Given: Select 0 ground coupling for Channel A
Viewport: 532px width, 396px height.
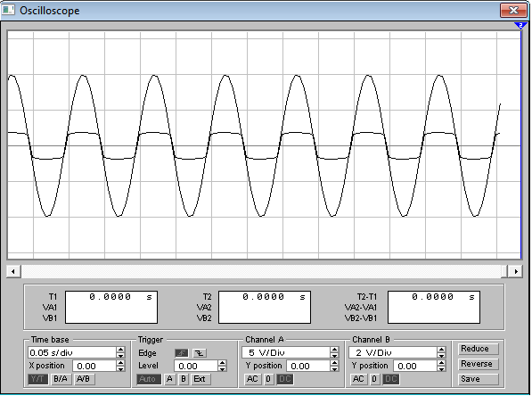Looking at the screenshot, I should tap(268, 379).
